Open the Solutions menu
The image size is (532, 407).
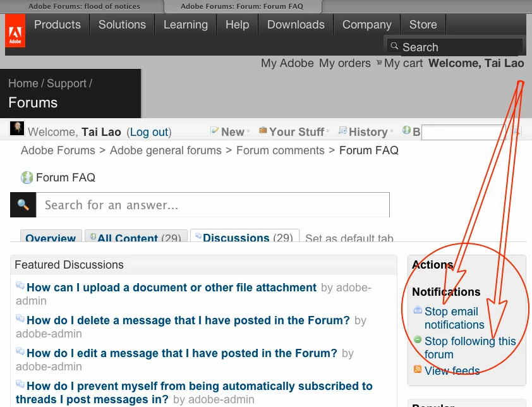122,25
